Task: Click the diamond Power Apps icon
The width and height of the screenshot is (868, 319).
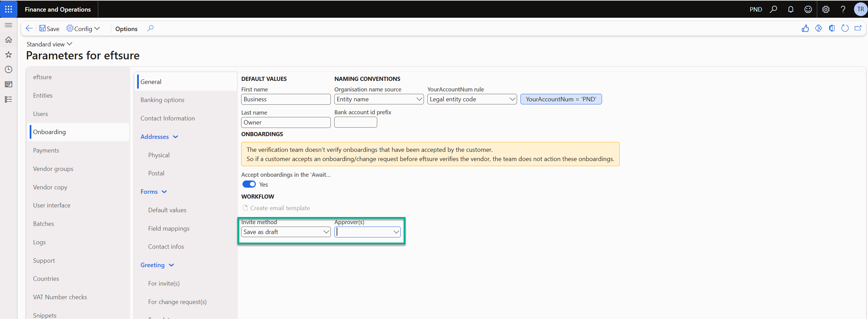Action: click(819, 28)
